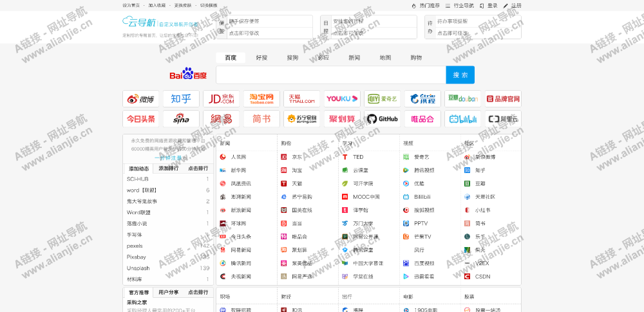Open the Weibo logo tile
644x312 pixels.
(x=140, y=99)
